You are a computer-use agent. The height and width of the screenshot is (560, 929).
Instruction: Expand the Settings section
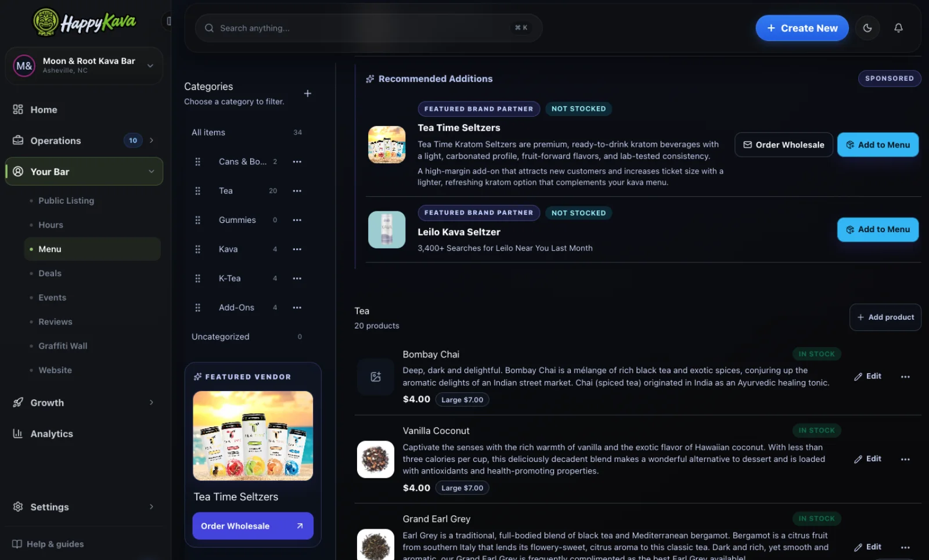pyautogui.click(x=84, y=507)
